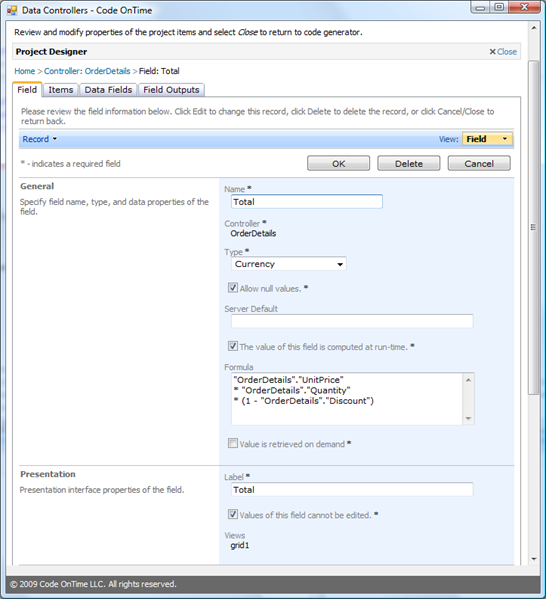Click the Code OnTime app icon in title bar
The height and width of the screenshot is (599, 546).
tap(12, 10)
